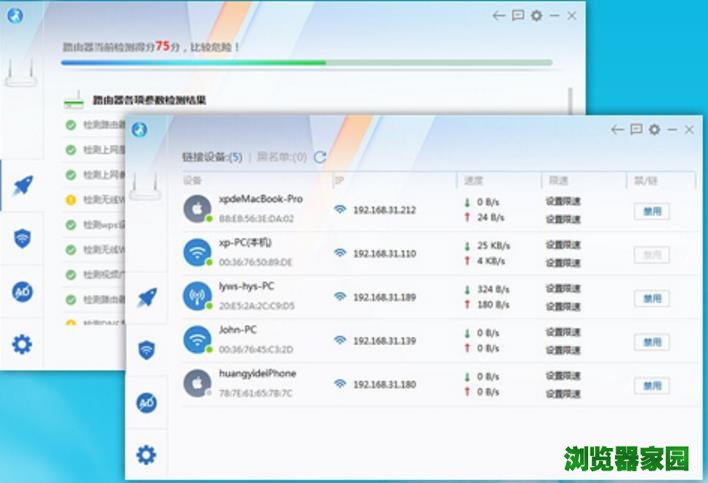Image resolution: width=708 pixels, height=483 pixels.
Task: Click the router score progress bar
Action: (x=305, y=62)
